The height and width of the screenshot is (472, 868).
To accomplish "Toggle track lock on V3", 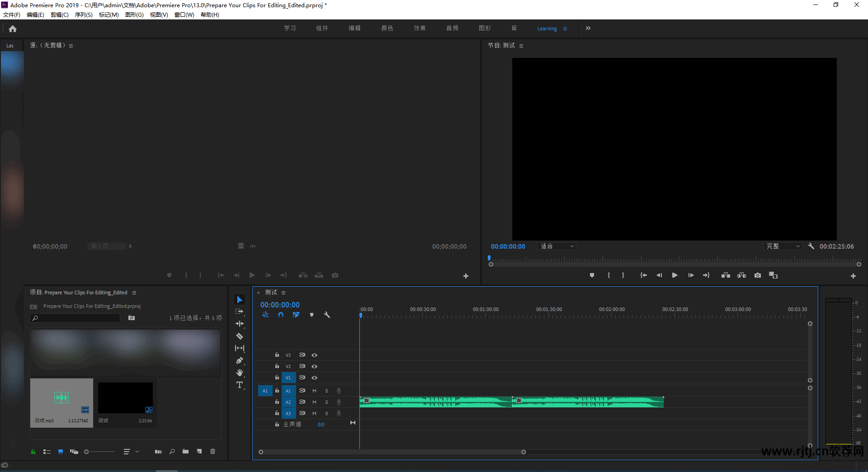I will tap(277, 355).
